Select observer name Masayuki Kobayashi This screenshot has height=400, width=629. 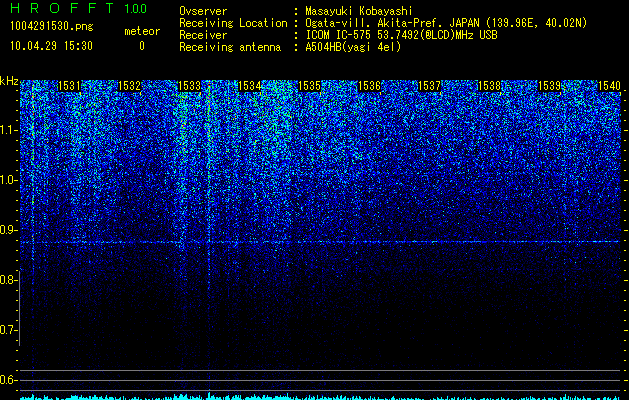pyautogui.click(x=359, y=12)
